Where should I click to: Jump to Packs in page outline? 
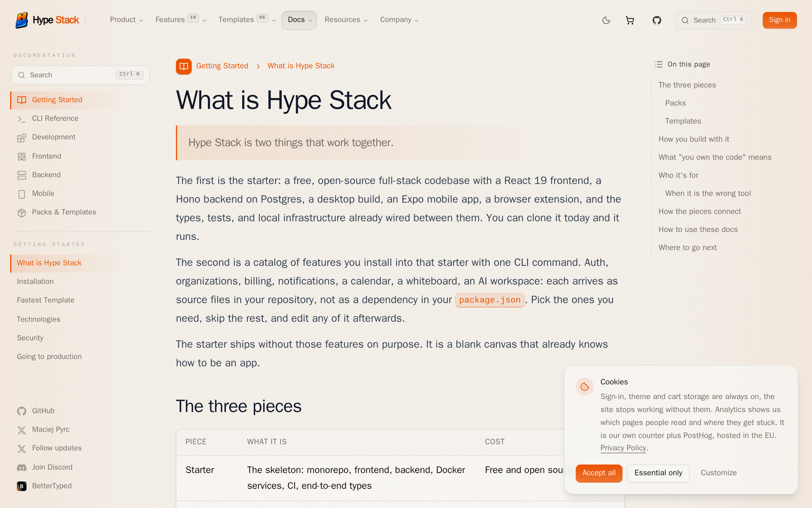[x=675, y=103]
